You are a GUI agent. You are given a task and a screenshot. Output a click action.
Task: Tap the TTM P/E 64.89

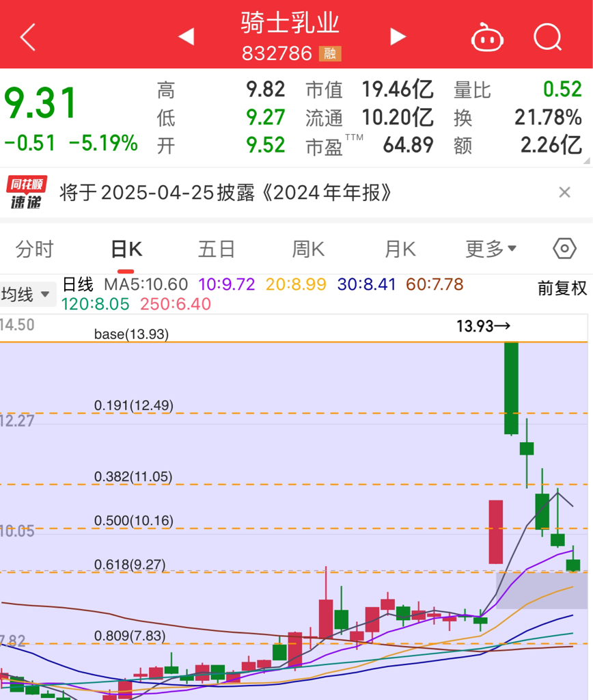tap(409, 145)
